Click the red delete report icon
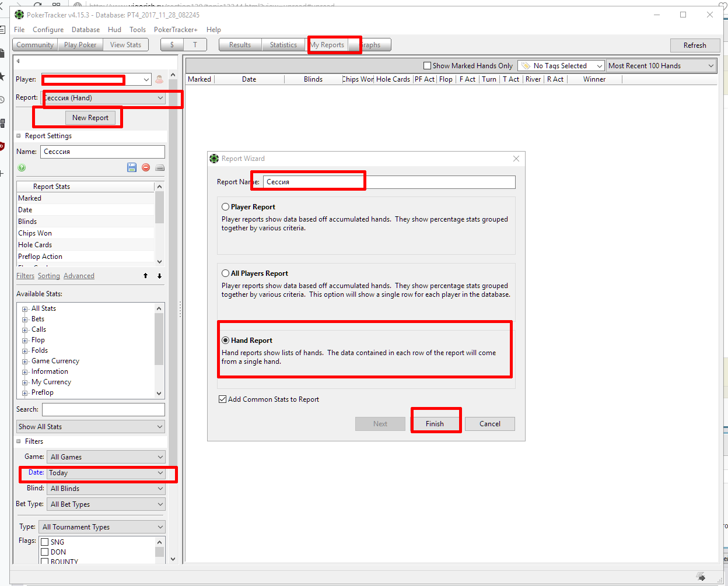 click(146, 167)
